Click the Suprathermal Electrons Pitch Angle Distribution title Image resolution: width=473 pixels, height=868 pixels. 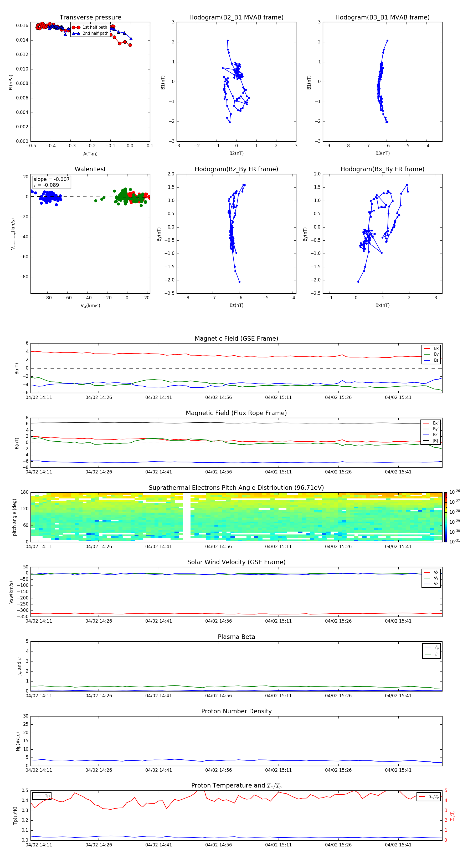click(236, 488)
